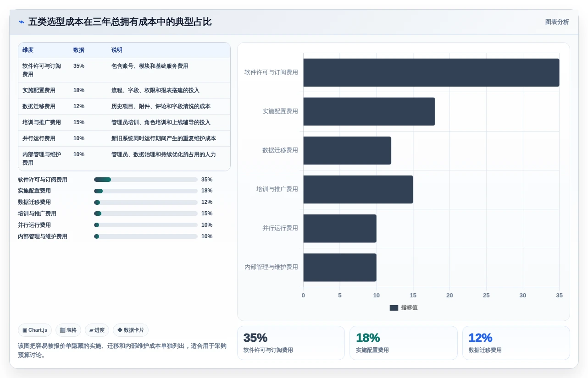Open the 12% 数据迁移费用 data card
The image size is (588, 378).
click(516, 343)
